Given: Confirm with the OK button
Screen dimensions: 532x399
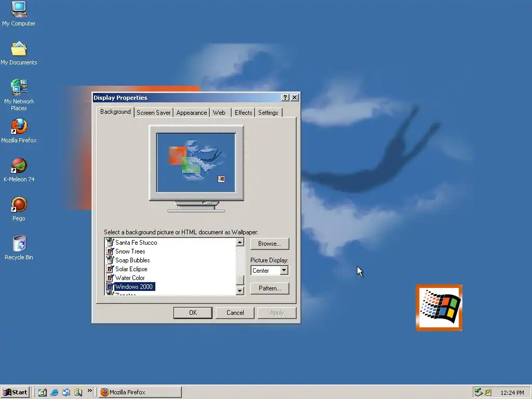Looking at the screenshot, I should coord(193,313).
